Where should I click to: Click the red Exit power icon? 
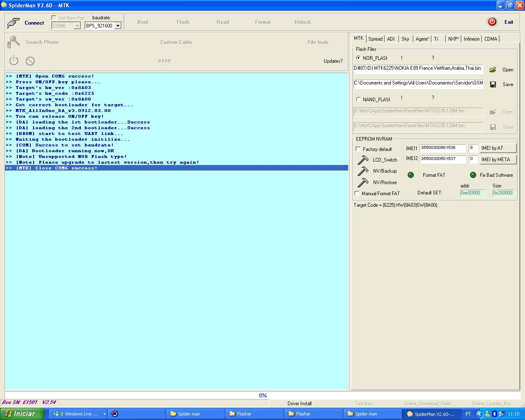click(x=492, y=22)
